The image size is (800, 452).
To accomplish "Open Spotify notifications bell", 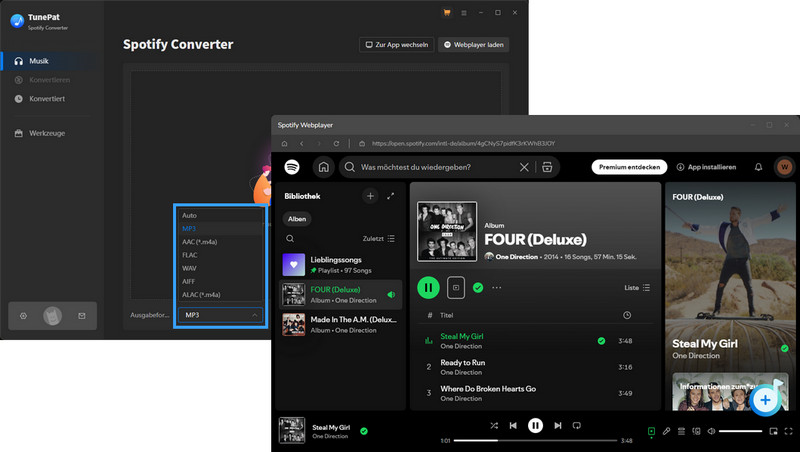I will (759, 167).
